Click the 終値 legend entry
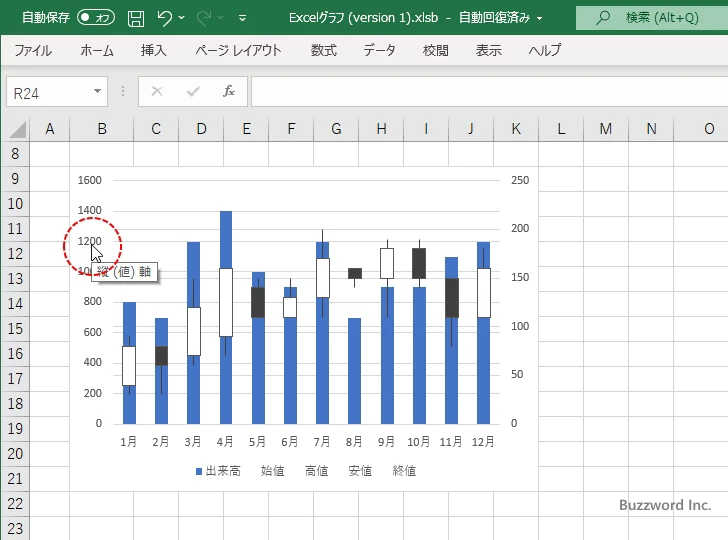 click(404, 471)
